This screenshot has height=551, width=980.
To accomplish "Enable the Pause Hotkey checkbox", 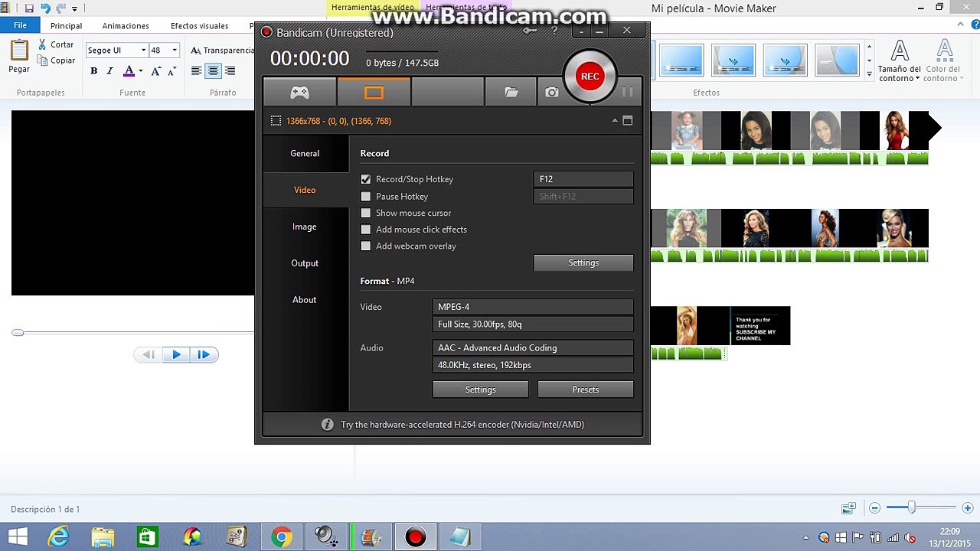I will click(x=365, y=197).
